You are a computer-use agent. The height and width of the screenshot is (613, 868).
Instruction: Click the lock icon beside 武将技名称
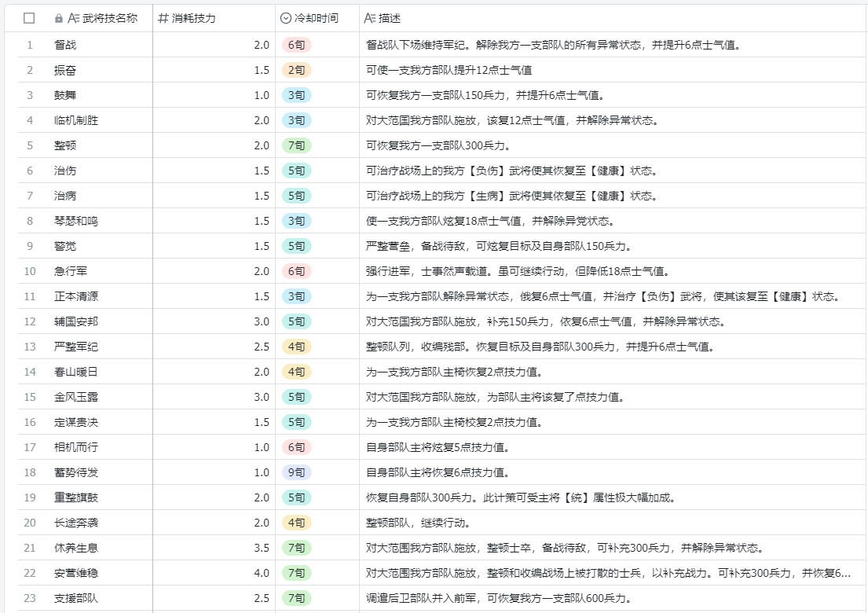pyautogui.click(x=59, y=18)
